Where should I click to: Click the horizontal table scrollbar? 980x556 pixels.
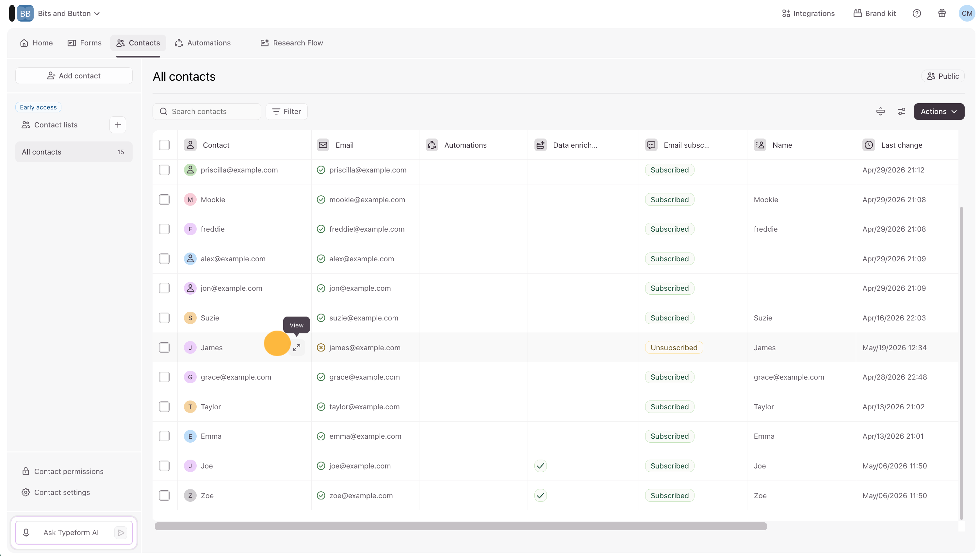click(x=461, y=526)
